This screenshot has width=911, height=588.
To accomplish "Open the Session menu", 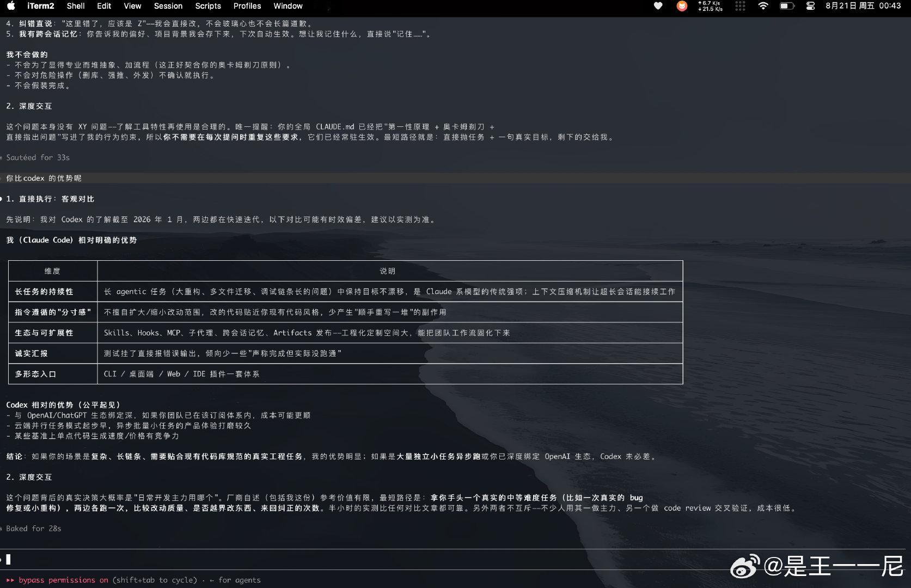I will [x=168, y=6].
